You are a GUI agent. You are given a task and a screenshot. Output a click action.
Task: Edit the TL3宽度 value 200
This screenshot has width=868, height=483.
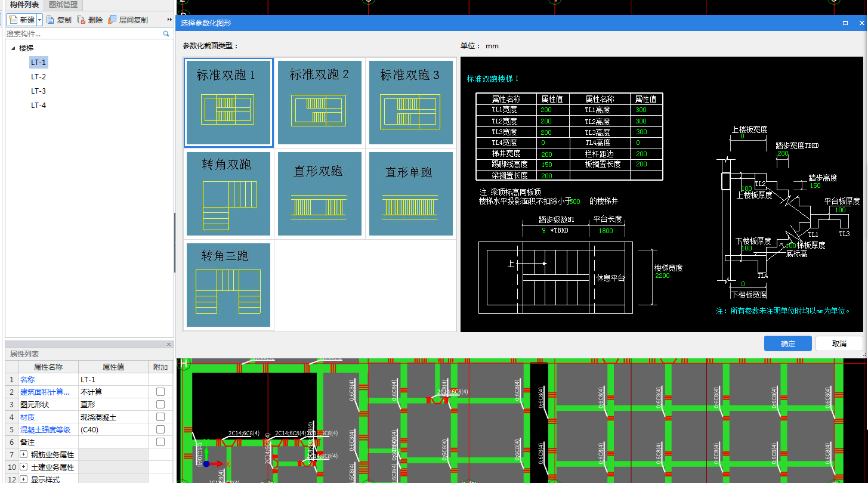[546, 132]
